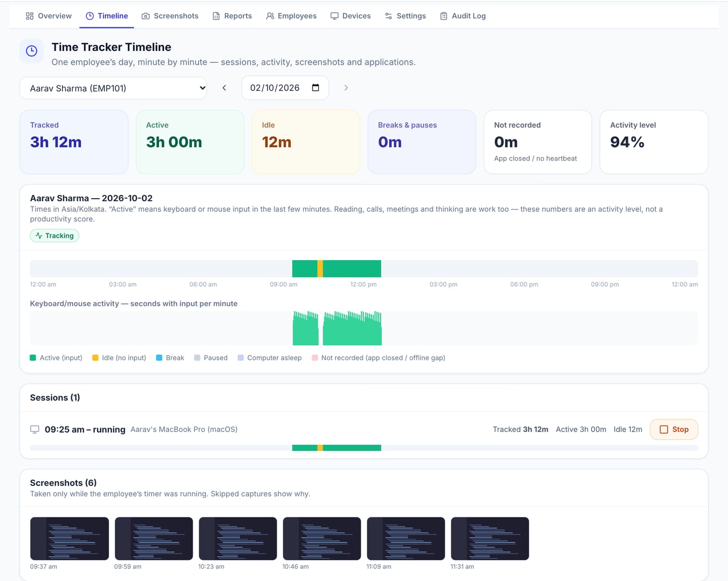
Task: Switch to the Screenshots tab
Action: (x=170, y=16)
